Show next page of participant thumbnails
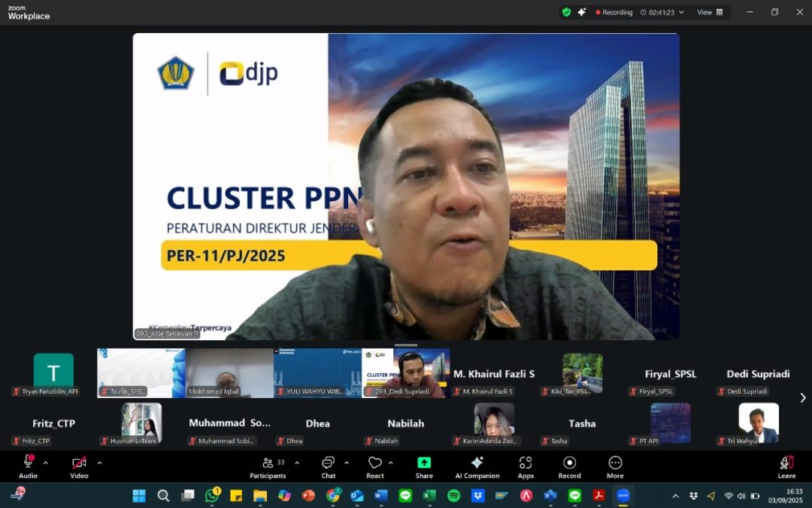This screenshot has height=508, width=812. (x=802, y=397)
